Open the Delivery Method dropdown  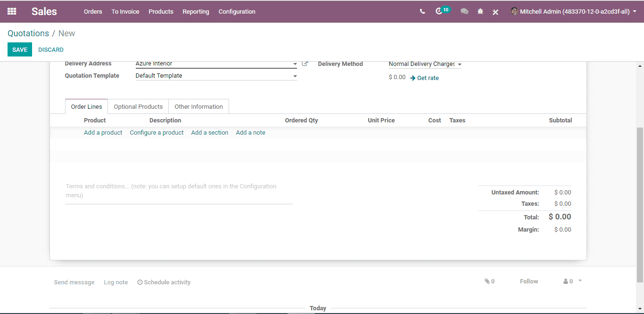(425, 64)
